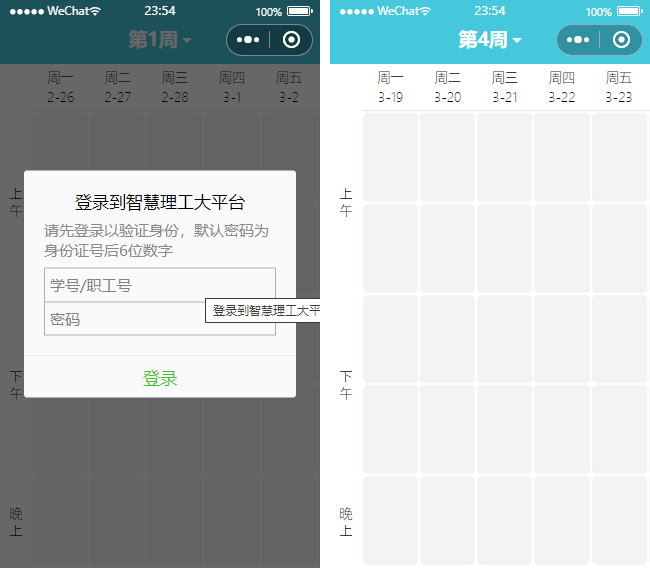Image resolution: width=650 pixels, height=568 pixels.
Task: Select 周一 3-19 column header
Action: click(x=390, y=87)
